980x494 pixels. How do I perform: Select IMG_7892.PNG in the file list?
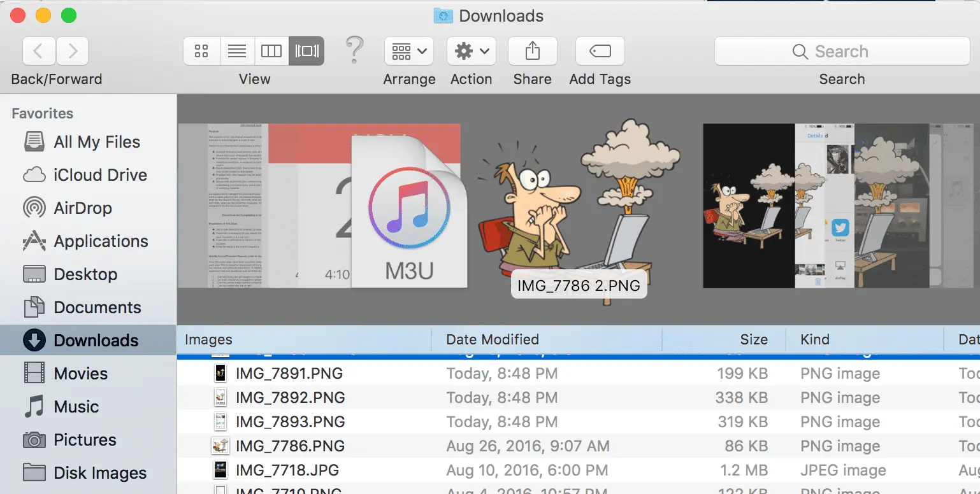[290, 398]
